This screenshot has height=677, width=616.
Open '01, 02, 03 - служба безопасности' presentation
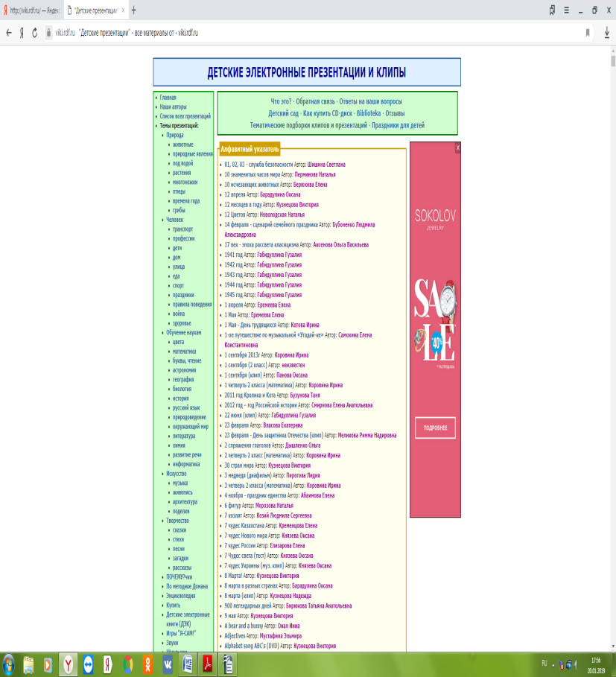[x=258, y=165]
